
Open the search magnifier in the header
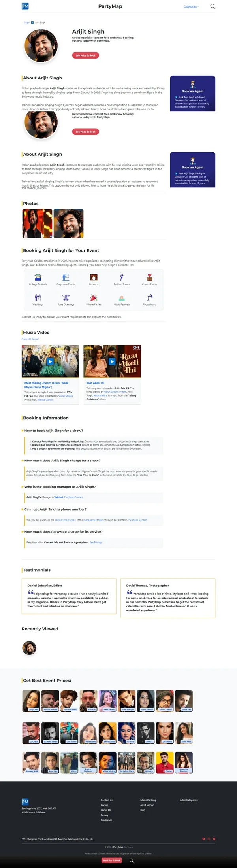tap(213, 6)
